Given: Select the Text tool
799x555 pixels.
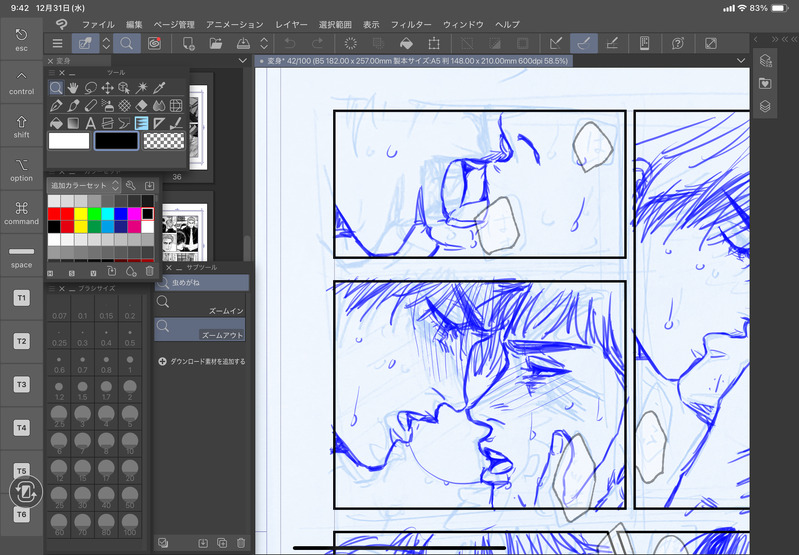Looking at the screenshot, I should [x=90, y=123].
